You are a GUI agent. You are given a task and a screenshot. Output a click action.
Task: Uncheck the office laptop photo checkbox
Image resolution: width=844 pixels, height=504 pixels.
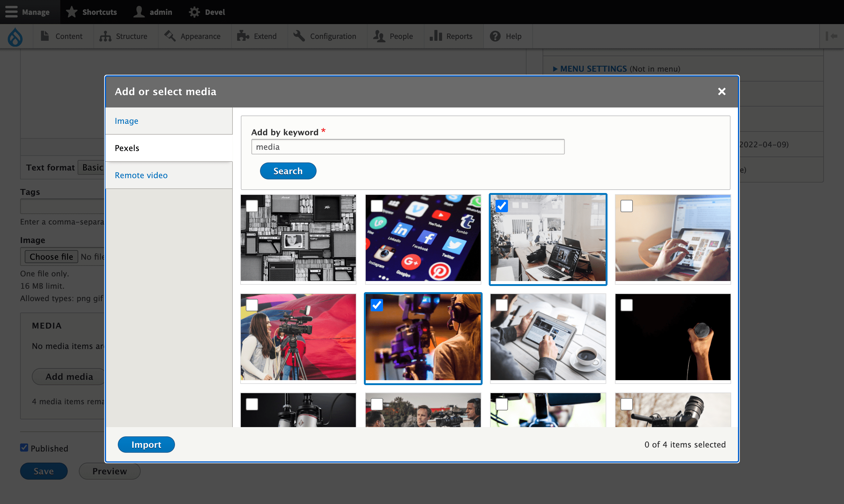pyautogui.click(x=501, y=206)
